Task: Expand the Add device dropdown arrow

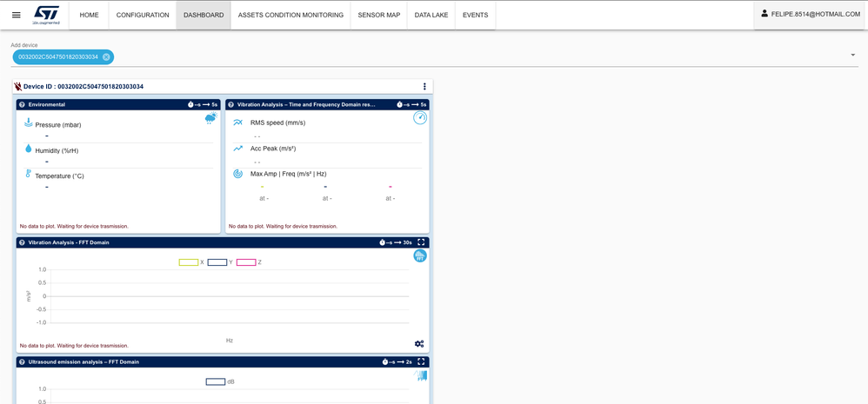Action: (x=853, y=56)
